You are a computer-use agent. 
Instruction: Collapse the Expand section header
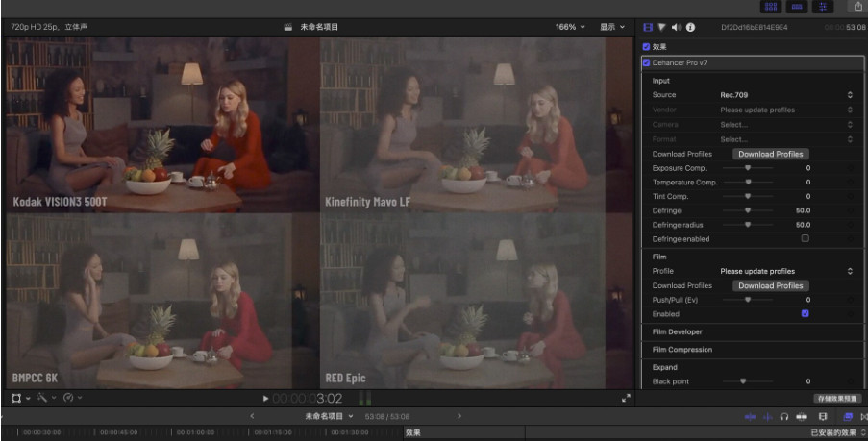(664, 367)
